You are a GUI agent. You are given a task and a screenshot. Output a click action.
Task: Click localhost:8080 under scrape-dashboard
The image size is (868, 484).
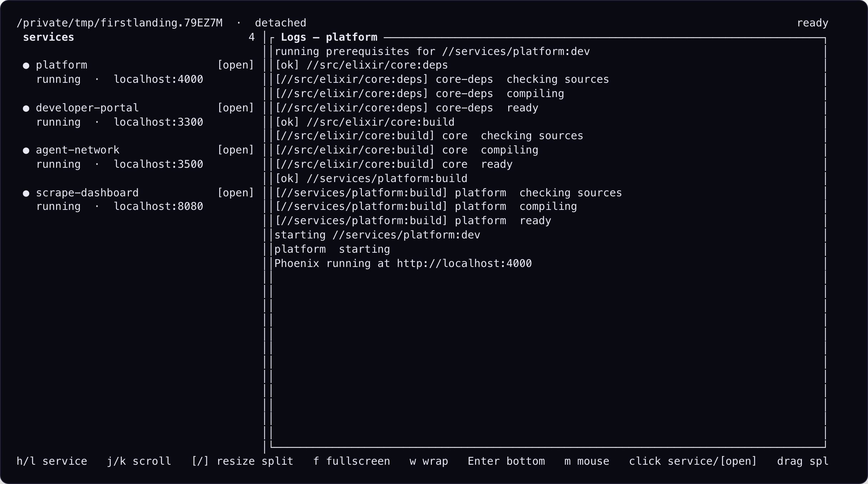pyautogui.click(x=158, y=206)
